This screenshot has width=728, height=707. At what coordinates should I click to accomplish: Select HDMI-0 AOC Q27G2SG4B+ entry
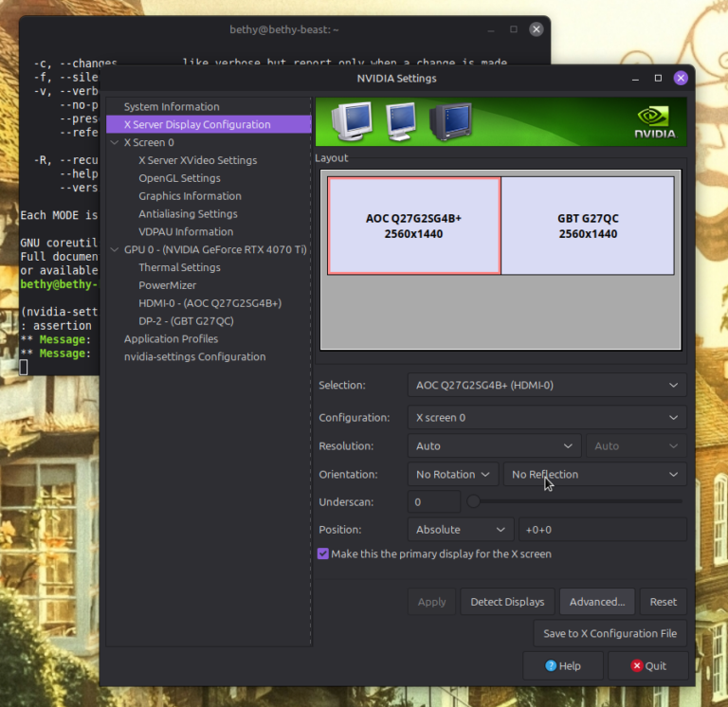pos(209,303)
